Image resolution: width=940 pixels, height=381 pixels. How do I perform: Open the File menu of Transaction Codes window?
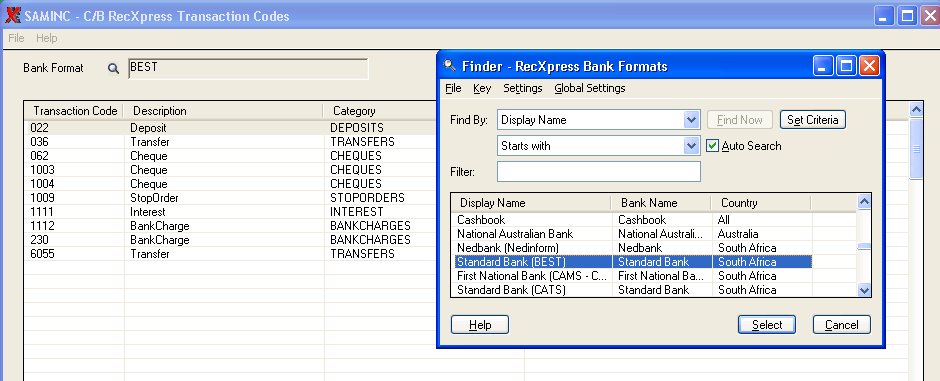coord(16,38)
